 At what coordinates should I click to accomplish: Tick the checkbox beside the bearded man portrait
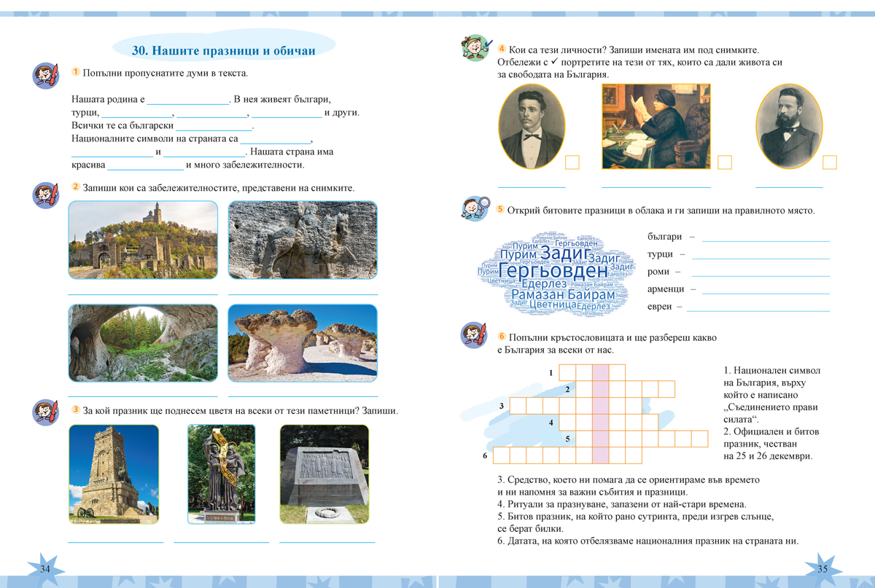(829, 162)
